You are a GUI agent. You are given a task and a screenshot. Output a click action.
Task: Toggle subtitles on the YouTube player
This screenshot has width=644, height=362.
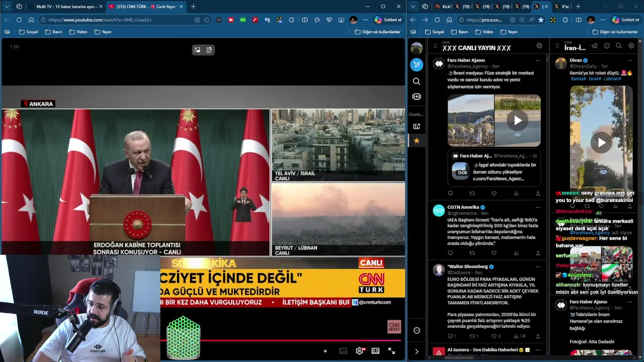coord(343,351)
